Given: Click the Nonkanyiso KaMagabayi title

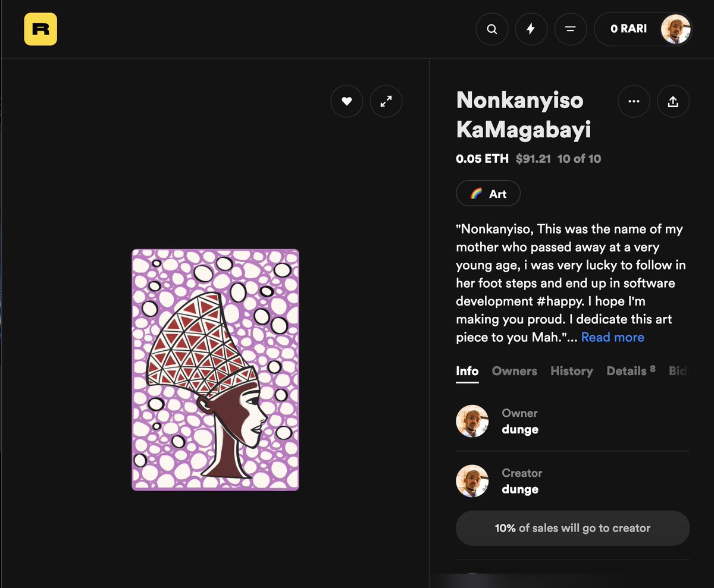Looking at the screenshot, I should pyautogui.click(x=524, y=115).
